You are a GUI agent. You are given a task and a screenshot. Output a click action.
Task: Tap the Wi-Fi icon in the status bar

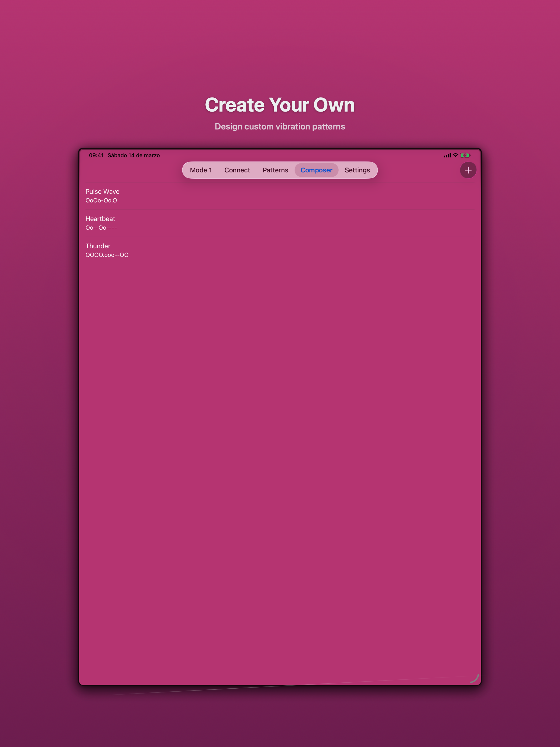(455, 155)
